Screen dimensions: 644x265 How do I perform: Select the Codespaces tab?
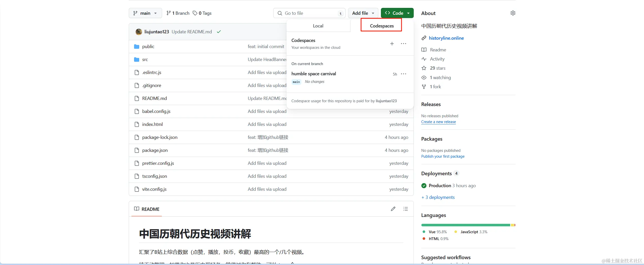382,26
